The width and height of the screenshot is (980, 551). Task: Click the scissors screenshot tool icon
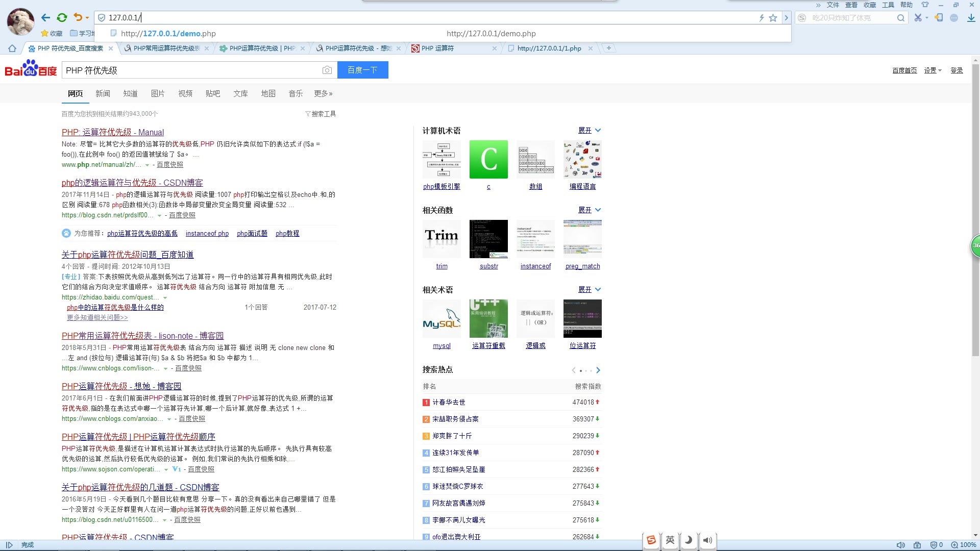[918, 18]
